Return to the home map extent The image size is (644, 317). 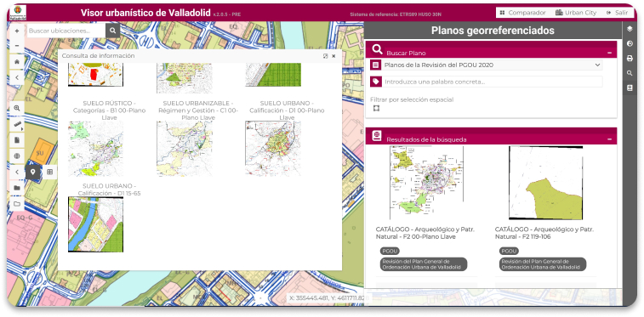tap(17, 61)
